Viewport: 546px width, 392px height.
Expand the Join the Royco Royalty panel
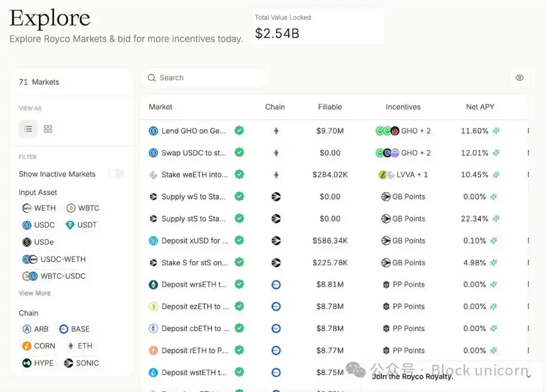pos(528,376)
